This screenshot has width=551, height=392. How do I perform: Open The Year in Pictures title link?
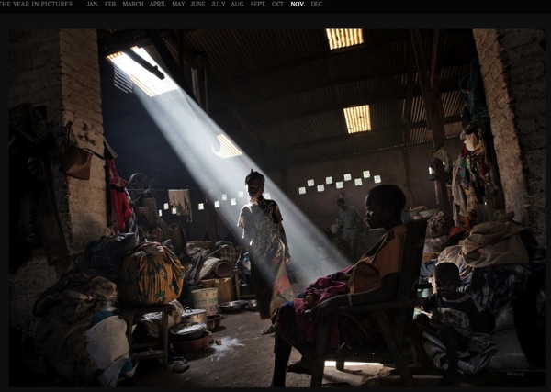37,5
